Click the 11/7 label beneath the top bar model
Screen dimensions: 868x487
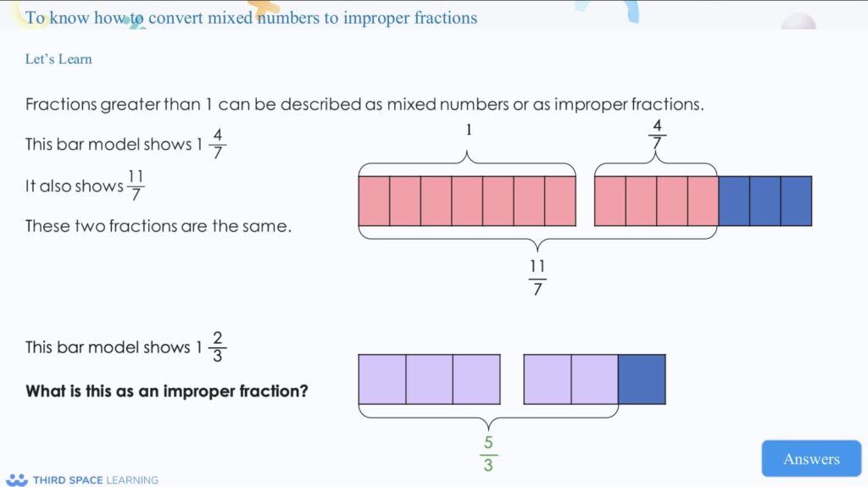(537, 278)
